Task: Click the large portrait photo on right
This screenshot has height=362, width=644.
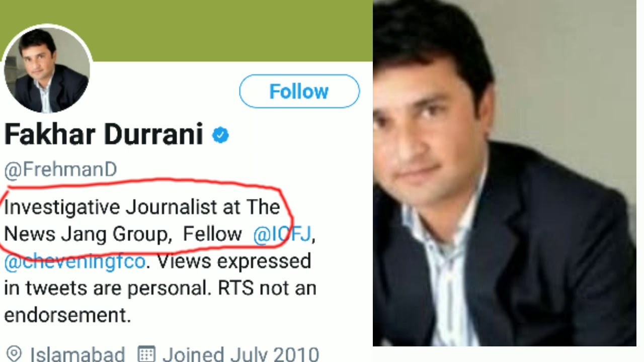Action: coord(504,173)
